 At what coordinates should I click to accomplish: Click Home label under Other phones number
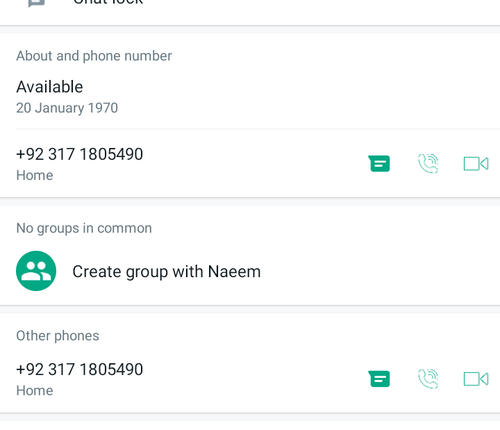click(35, 391)
